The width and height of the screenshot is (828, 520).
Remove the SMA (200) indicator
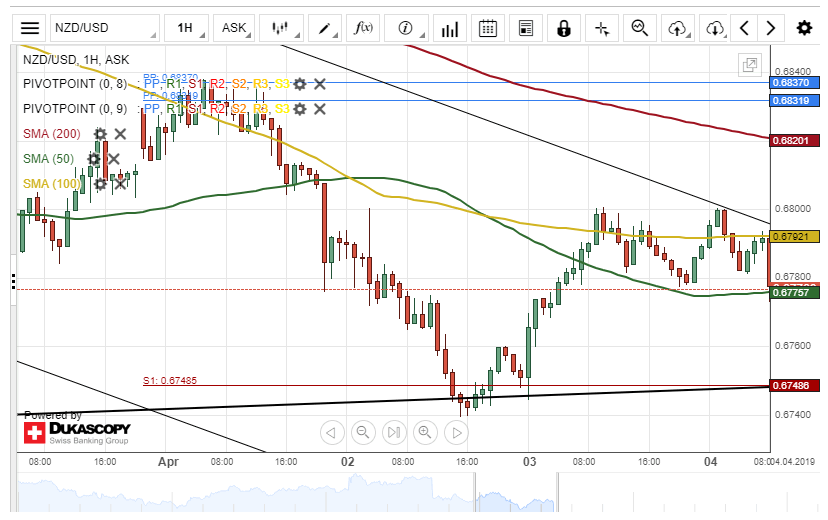(120, 134)
